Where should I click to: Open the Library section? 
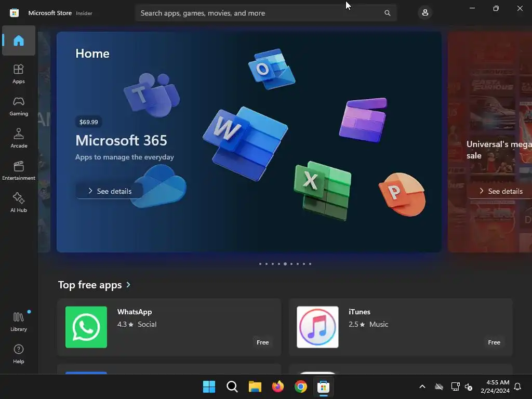coord(19,322)
